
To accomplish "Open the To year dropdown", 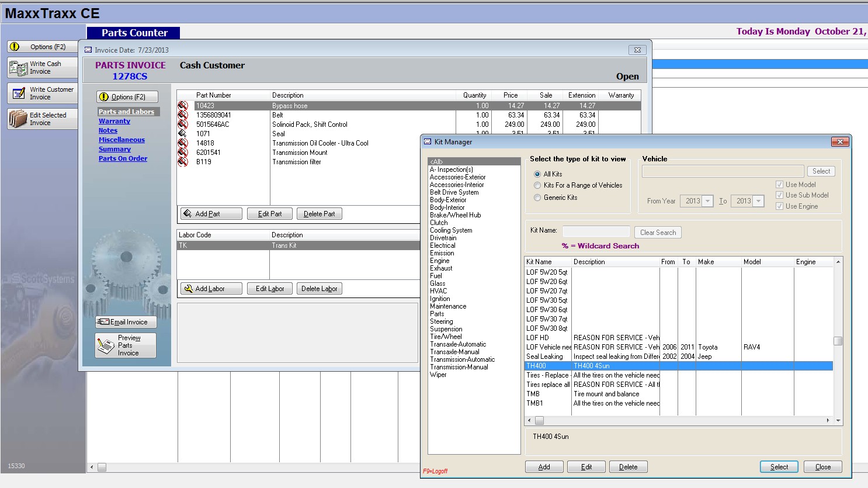I will coord(758,201).
